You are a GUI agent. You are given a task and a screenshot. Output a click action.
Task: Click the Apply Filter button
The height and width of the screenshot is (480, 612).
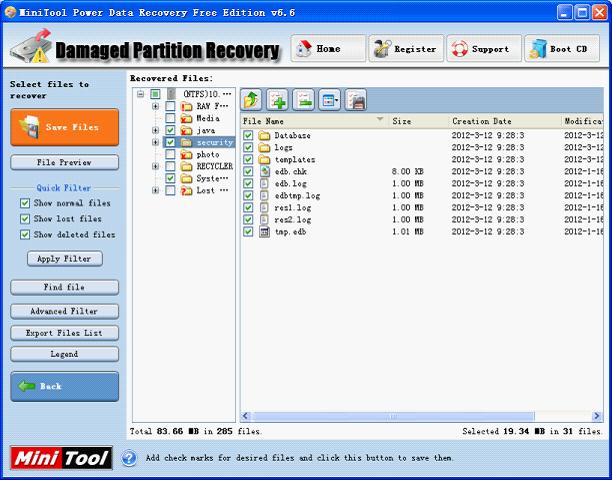[x=65, y=259]
